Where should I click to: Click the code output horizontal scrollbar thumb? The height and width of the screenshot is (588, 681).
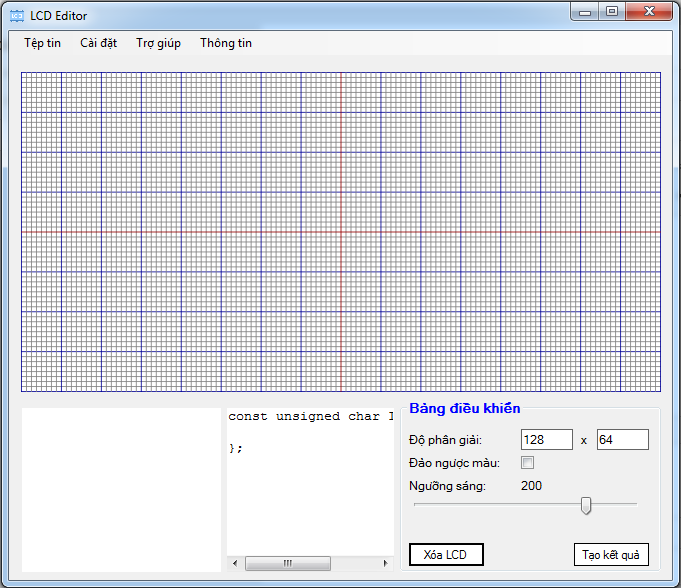click(288, 563)
